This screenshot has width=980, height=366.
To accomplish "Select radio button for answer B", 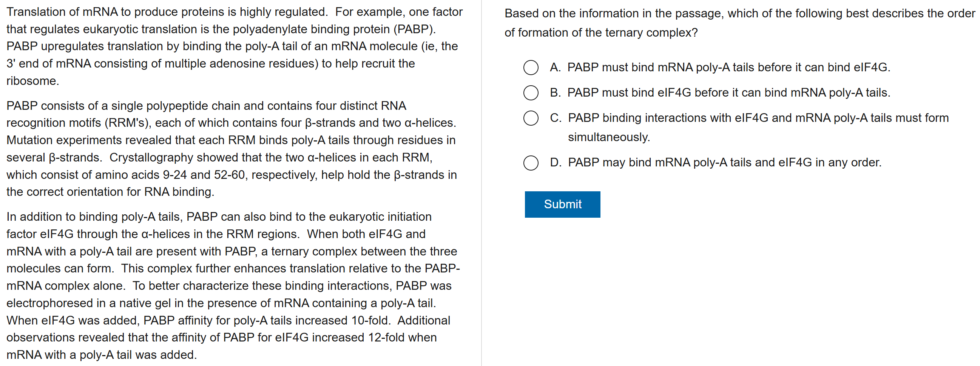I will tap(531, 93).
